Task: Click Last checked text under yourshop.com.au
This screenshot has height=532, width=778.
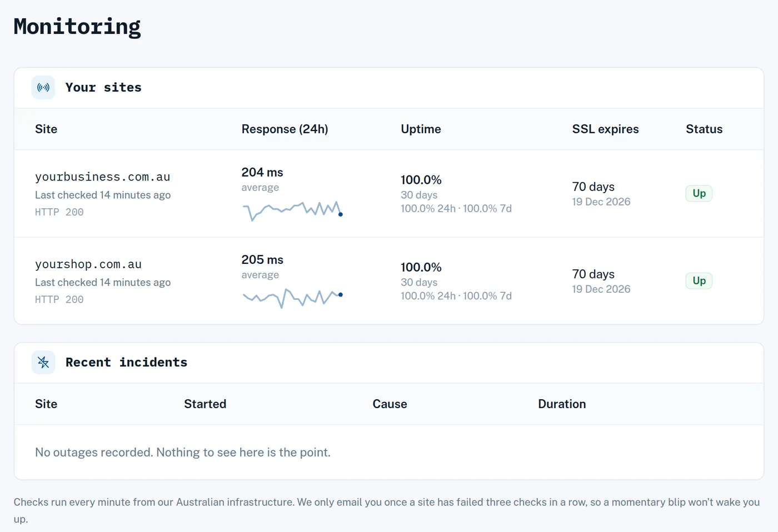Action: click(103, 282)
